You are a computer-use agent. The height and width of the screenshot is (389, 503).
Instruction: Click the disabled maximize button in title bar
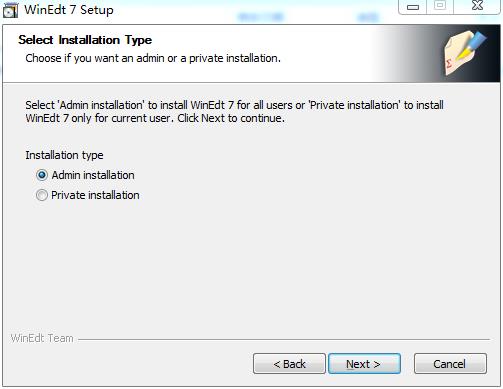(x=440, y=6)
